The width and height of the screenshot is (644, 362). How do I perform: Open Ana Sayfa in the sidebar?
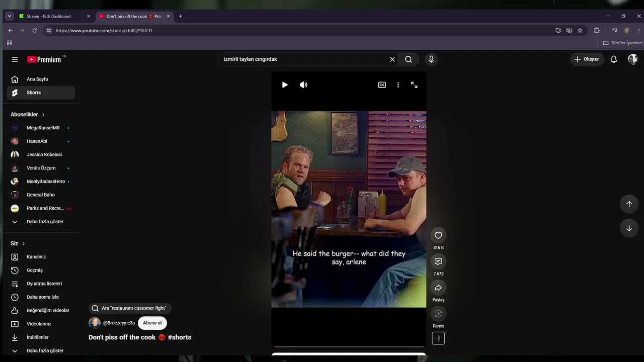41,79
